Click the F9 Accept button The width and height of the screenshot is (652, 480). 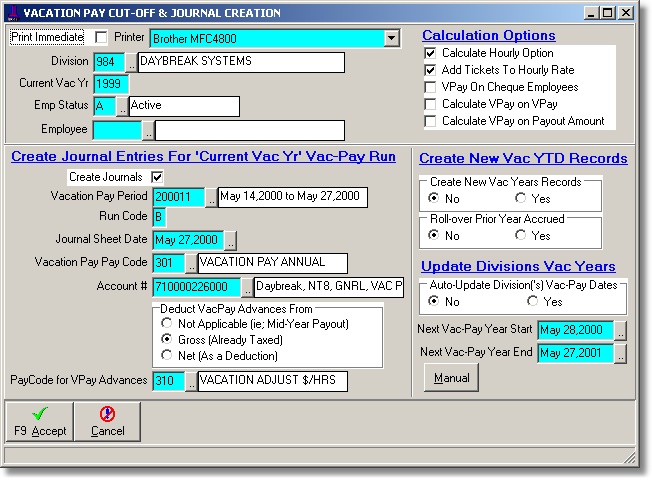40,421
